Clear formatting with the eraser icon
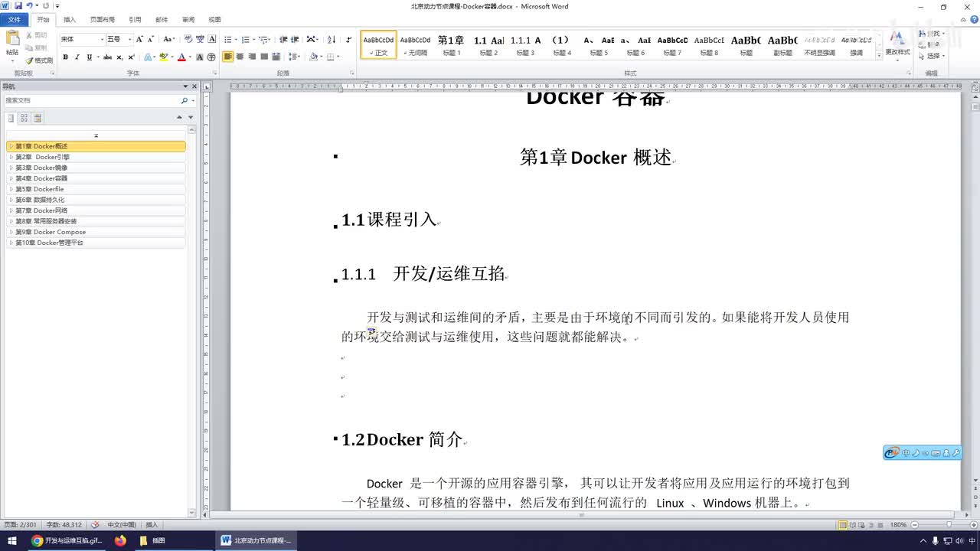This screenshot has width=980, height=551. point(188,39)
